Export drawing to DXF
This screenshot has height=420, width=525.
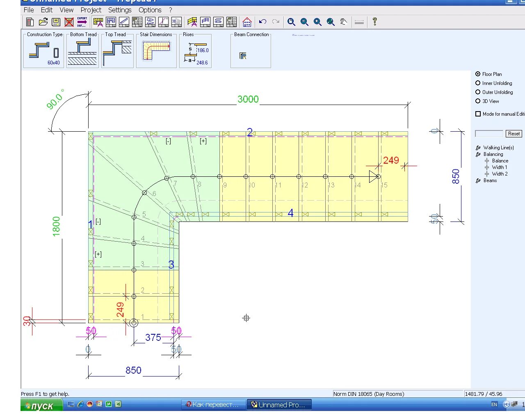click(82, 22)
